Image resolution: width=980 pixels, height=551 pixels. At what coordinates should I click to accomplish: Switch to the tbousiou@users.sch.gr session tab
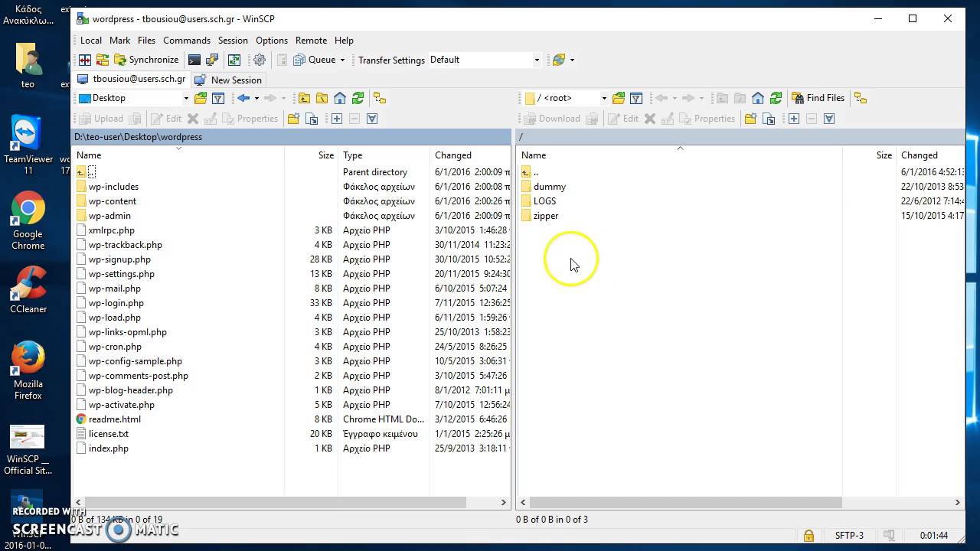tap(132, 79)
